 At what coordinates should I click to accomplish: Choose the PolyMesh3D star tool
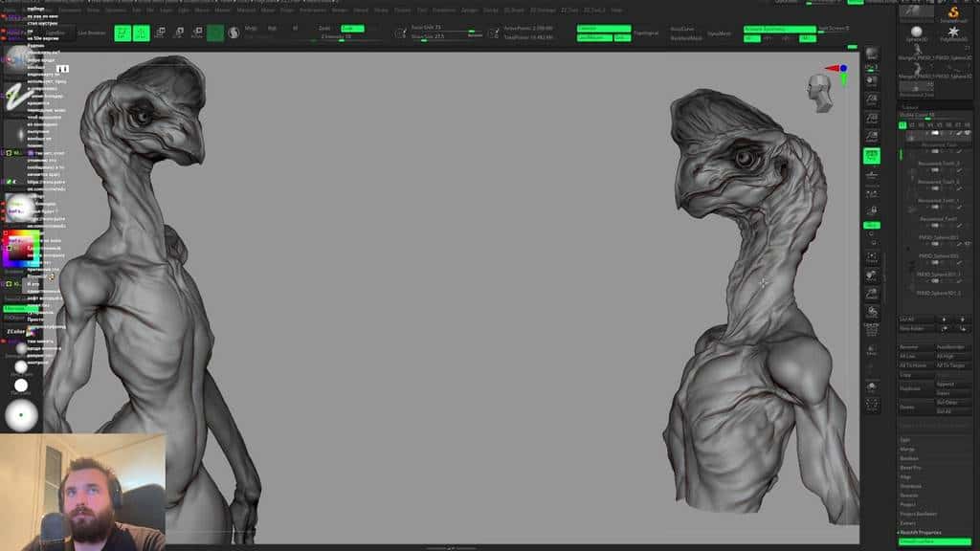(x=953, y=33)
